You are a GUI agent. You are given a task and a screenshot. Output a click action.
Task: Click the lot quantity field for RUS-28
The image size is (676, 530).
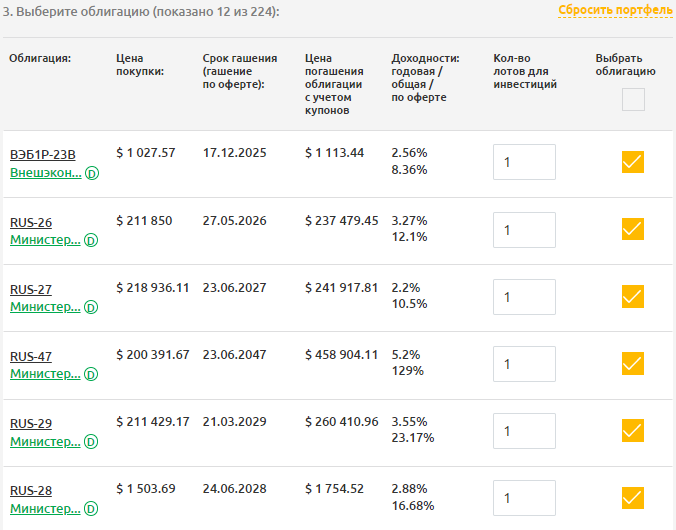click(x=524, y=498)
